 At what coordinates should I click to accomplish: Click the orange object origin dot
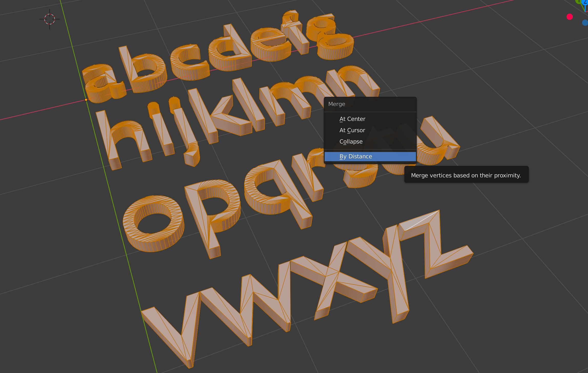tap(86, 100)
